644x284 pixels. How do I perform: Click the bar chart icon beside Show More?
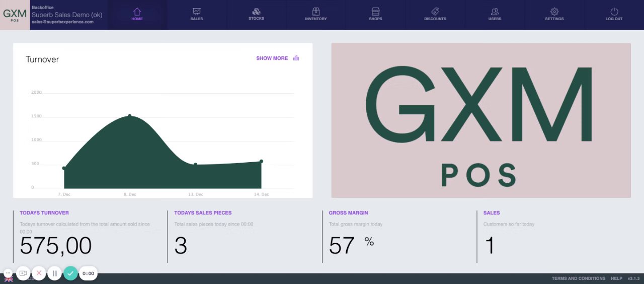(296, 58)
